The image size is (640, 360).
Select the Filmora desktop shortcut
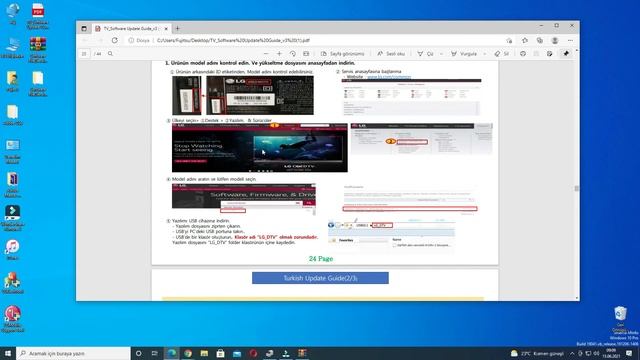click(x=13, y=218)
